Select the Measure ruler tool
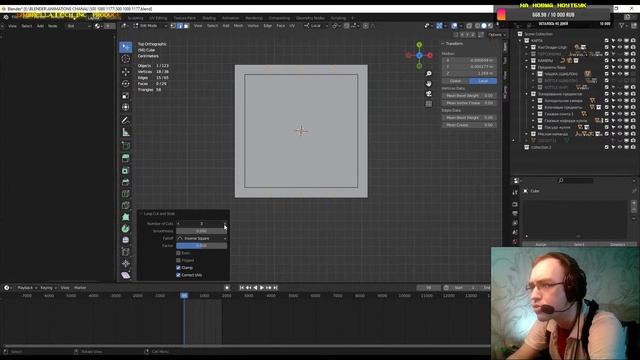Image resolution: width=640 pixels, height=360 pixels. (x=126, y=132)
